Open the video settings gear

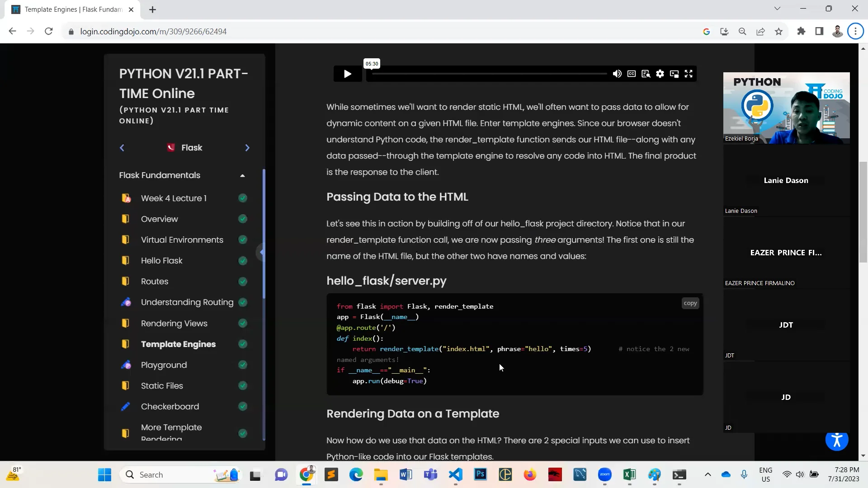pyautogui.click(x=660, y=74)
